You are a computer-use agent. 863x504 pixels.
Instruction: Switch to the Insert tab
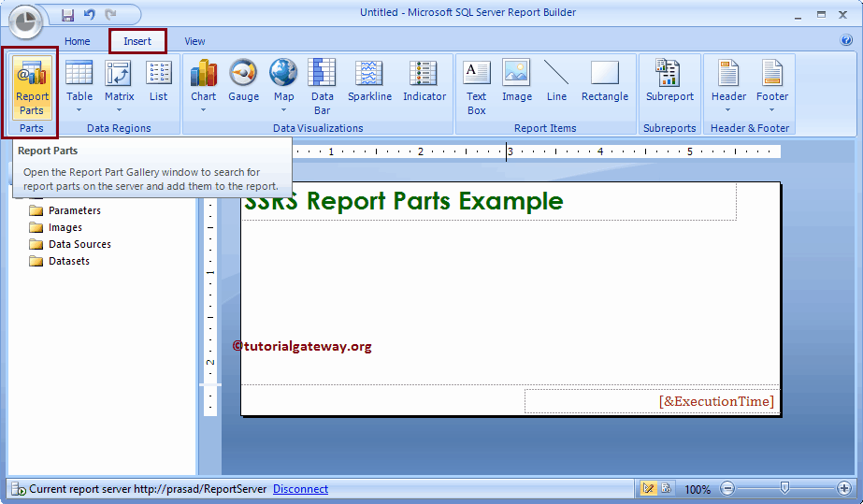coord(137,41)
